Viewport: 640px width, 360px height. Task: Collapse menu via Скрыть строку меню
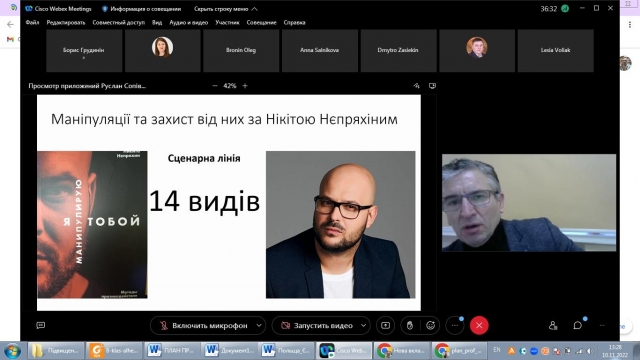226,9
